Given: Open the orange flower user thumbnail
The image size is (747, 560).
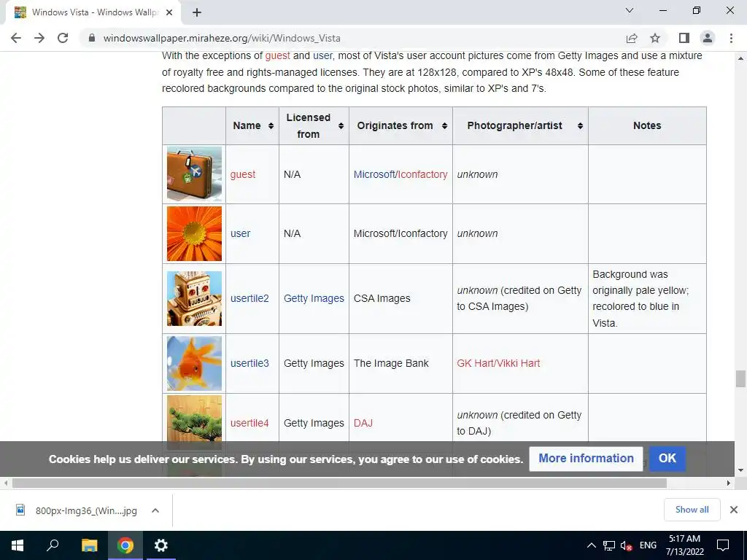Looking at the screenshot, I should click(x=194, y=233).
